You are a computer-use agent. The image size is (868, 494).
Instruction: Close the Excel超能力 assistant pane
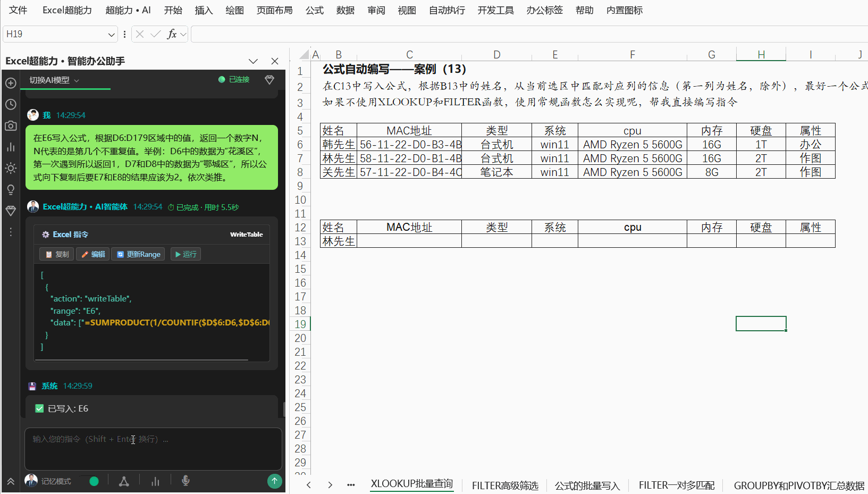point(275,61)
